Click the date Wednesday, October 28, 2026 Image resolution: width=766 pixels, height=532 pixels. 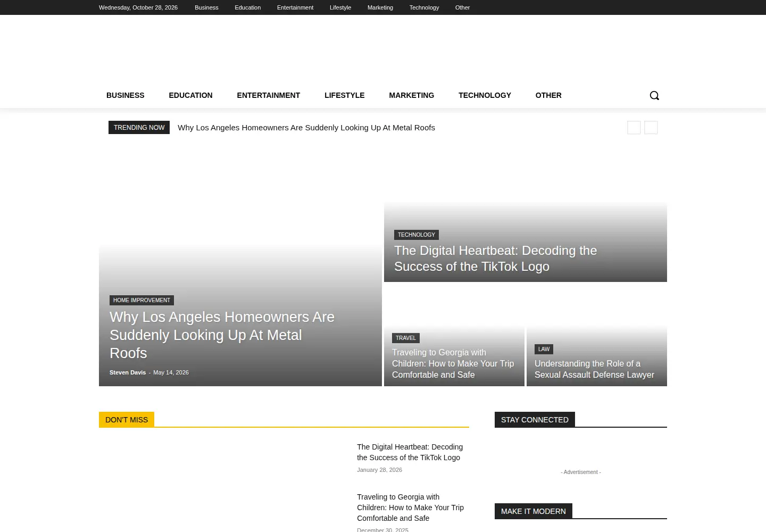pos(138,7)
